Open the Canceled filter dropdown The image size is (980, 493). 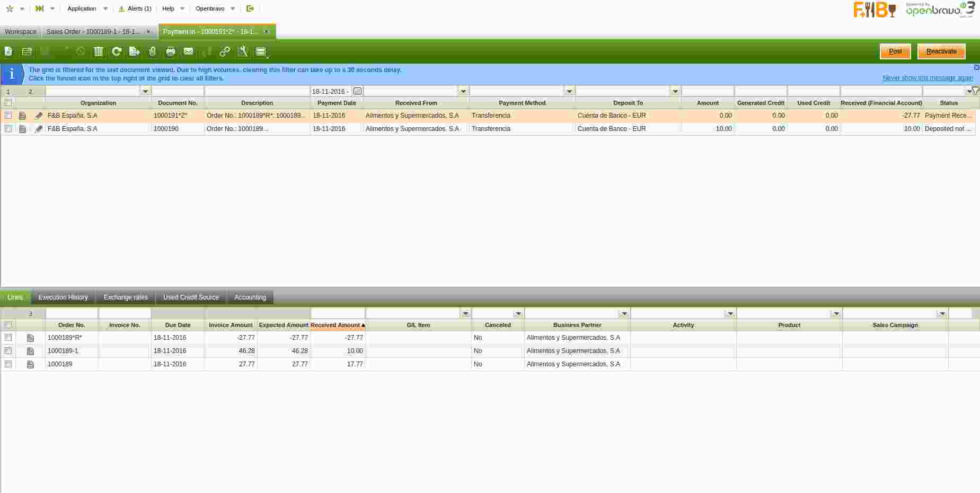coord(518,314)
